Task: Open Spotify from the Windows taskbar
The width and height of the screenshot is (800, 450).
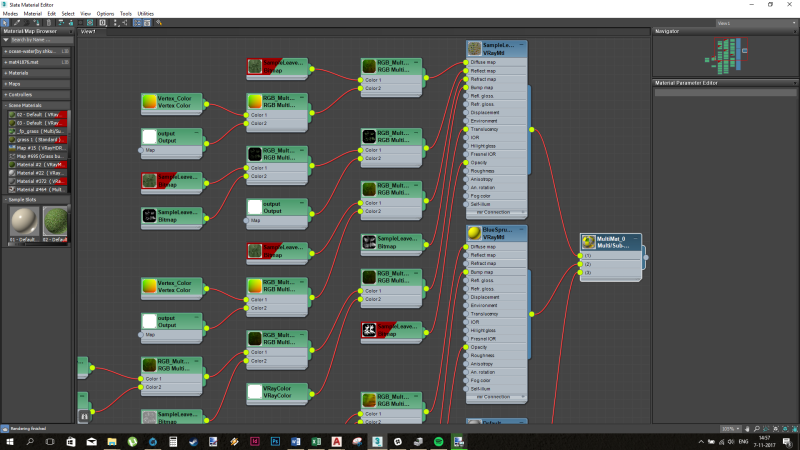Action: coord(438,441)
